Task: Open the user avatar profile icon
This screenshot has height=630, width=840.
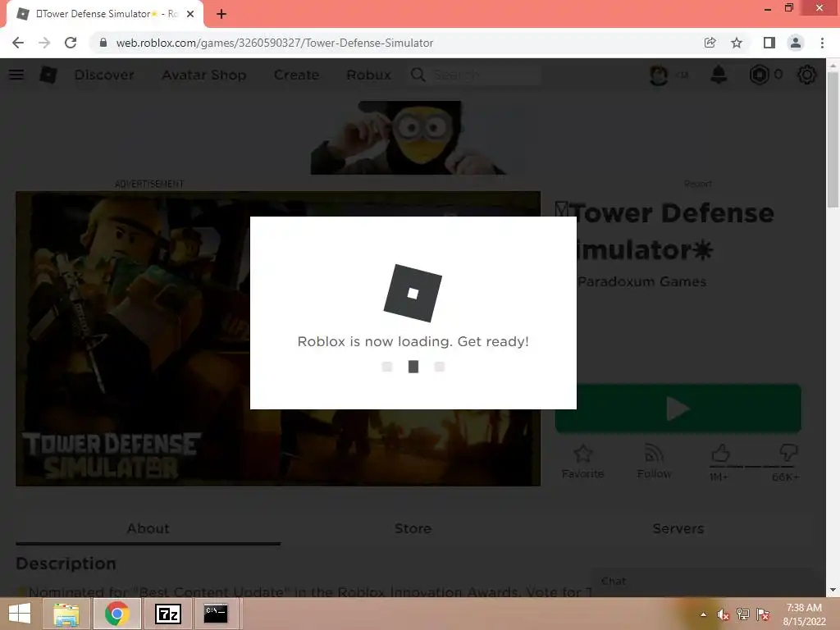Action: (x=659, y=75)
